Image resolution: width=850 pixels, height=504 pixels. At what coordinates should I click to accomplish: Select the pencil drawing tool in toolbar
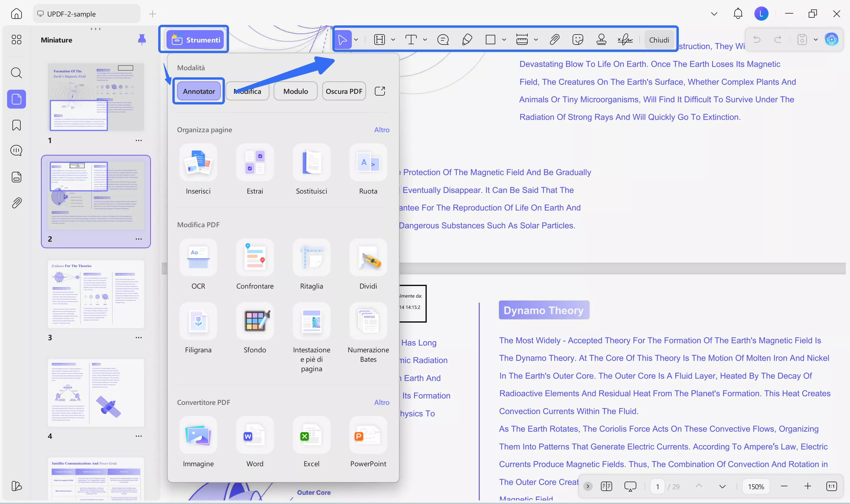tap(467, 40)
